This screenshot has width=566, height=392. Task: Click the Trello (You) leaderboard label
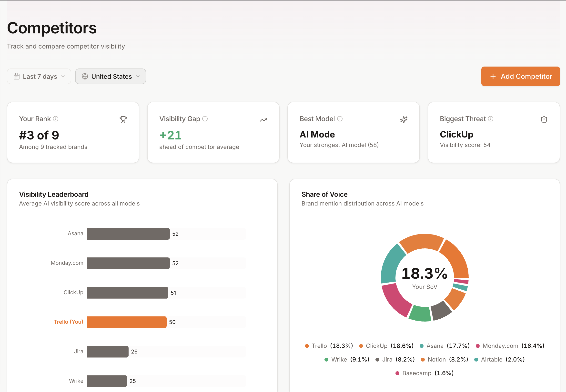68,322
